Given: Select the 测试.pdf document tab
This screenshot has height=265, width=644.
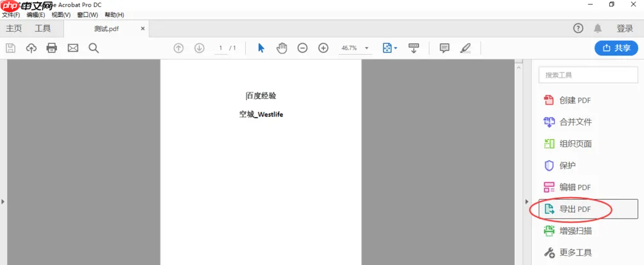Looking at the screenshot, I should [107, 28].
